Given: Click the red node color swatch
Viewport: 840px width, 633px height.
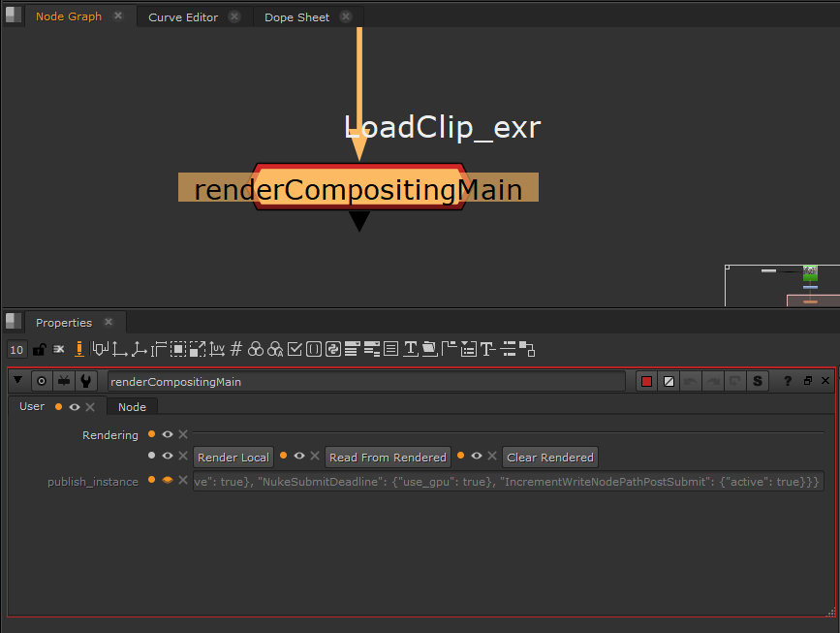Looking at the screenshot, I should tap(646, 381).
